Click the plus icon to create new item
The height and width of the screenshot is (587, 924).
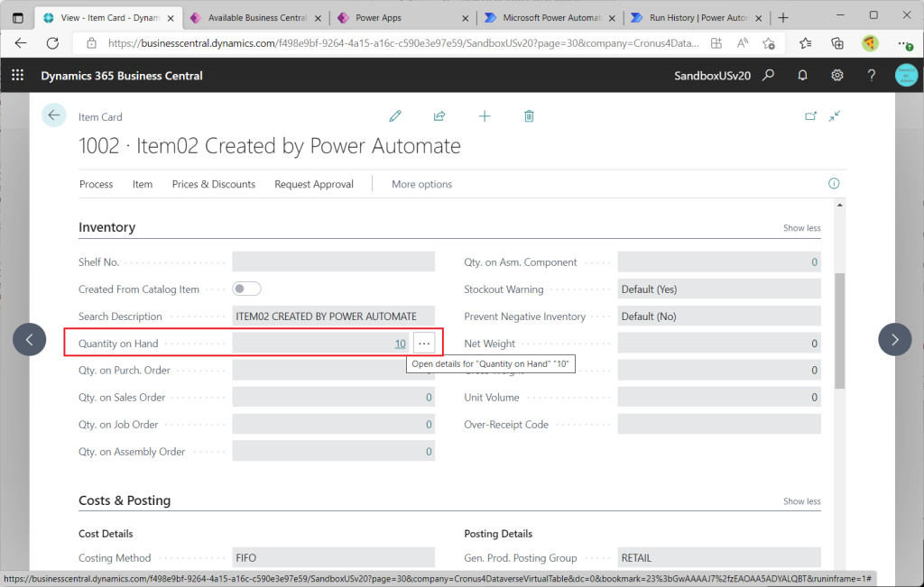click(x=485, y=116)
